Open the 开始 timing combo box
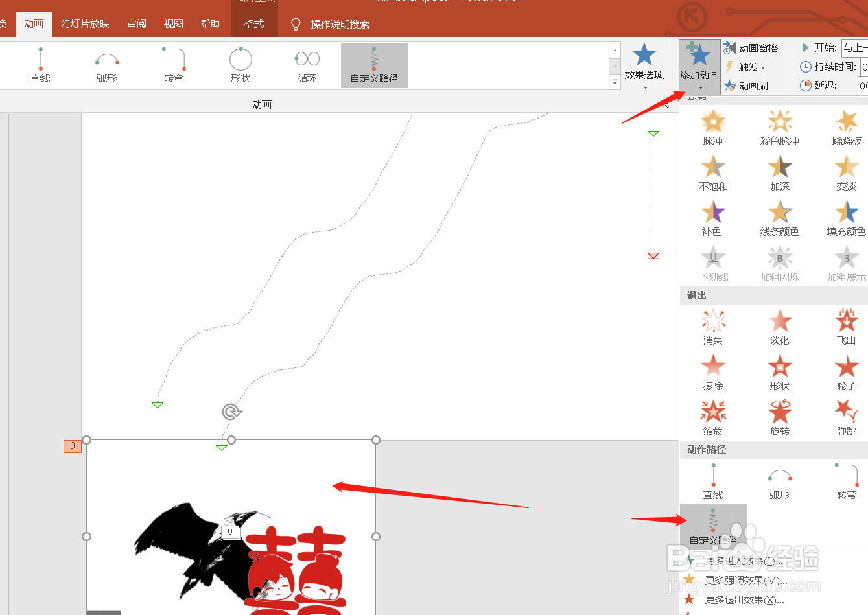 coord(854,48)
